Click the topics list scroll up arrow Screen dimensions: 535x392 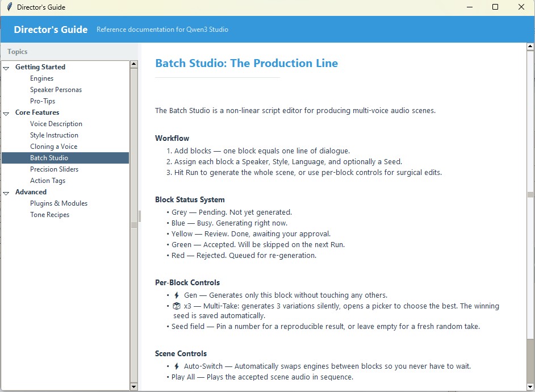pyautogui.click(x=134, y=64)
